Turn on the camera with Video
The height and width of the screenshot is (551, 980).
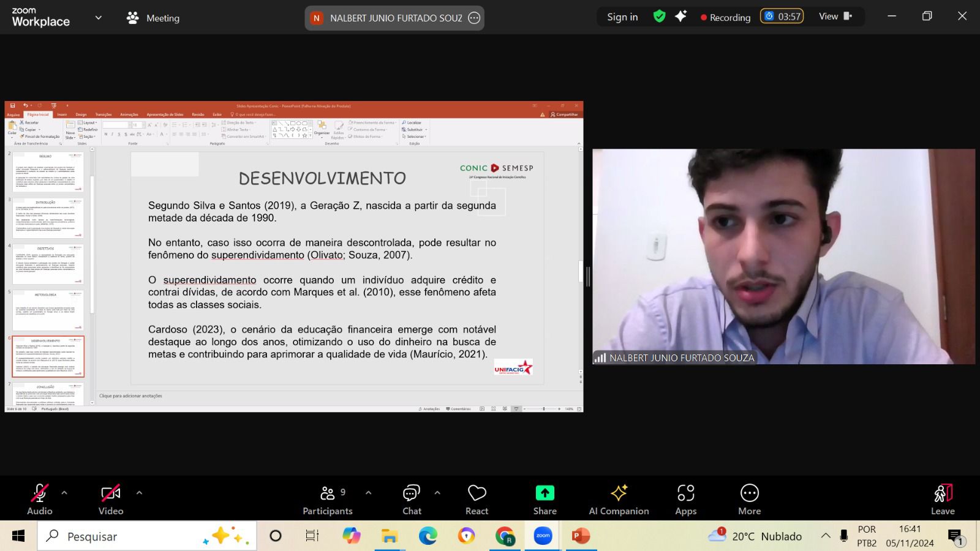[x=111, y=500]
